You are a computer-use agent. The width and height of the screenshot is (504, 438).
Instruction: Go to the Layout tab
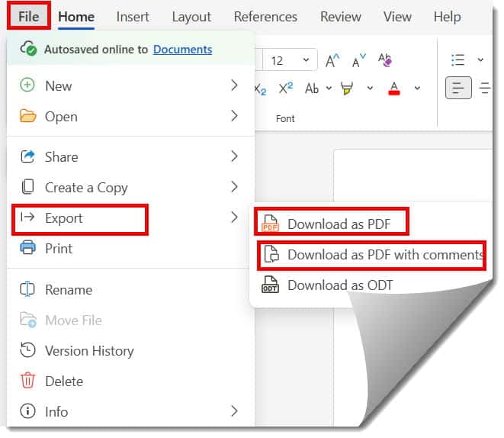pyautogui.click(x=191, y=17)
